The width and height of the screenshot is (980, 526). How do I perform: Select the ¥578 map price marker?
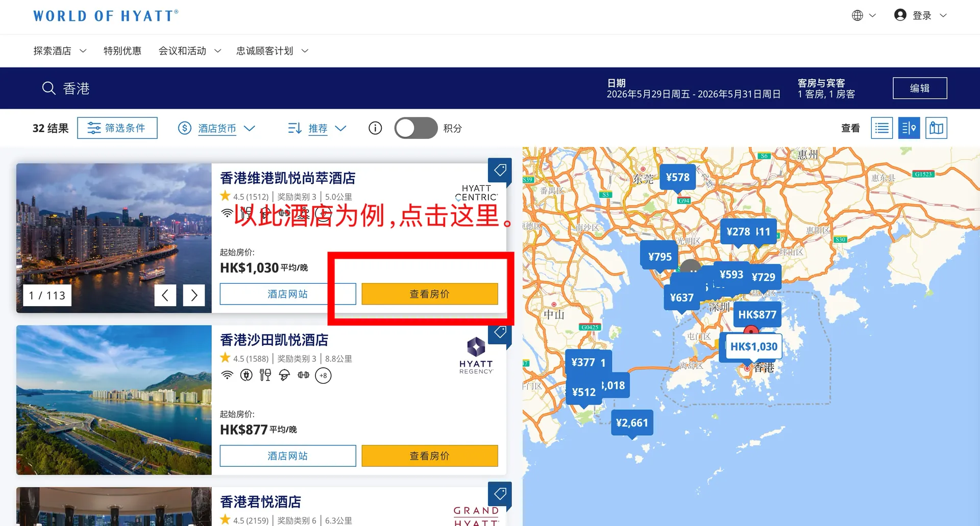(x=677, y=177)
